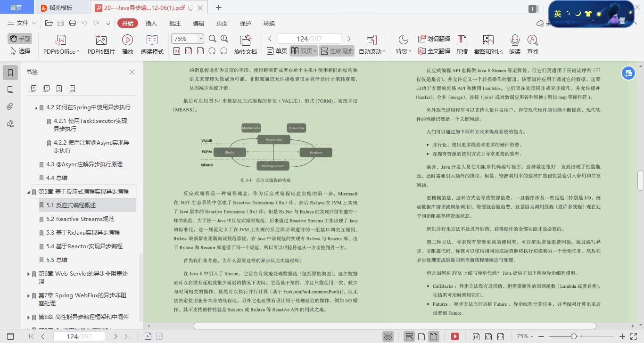
Task: Toggle 连续阅读 continuous reading
Action: point(337,51)
